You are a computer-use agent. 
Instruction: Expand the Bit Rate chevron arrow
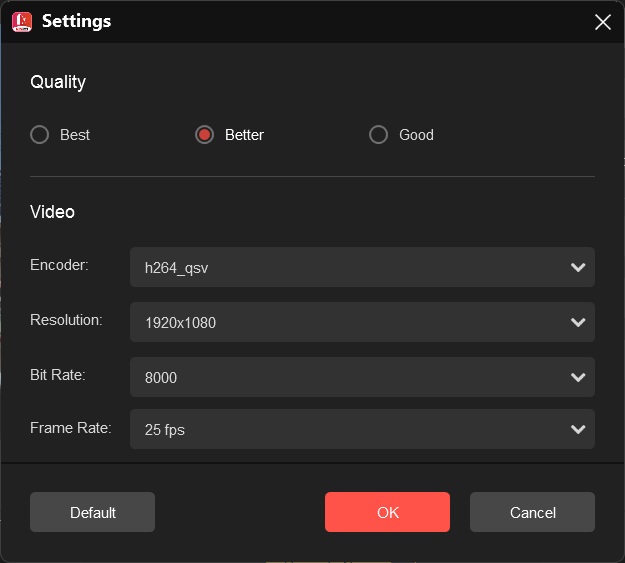[578, 377]
